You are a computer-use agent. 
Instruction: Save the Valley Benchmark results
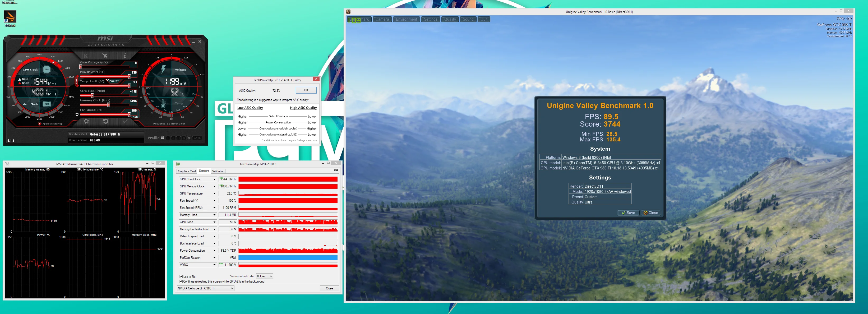[628, 213]
